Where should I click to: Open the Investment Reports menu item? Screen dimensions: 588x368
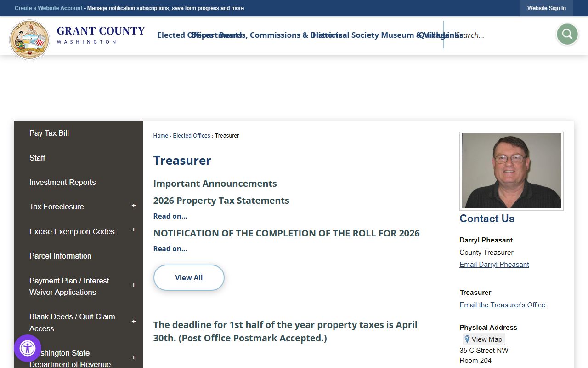tap(62, 182)
